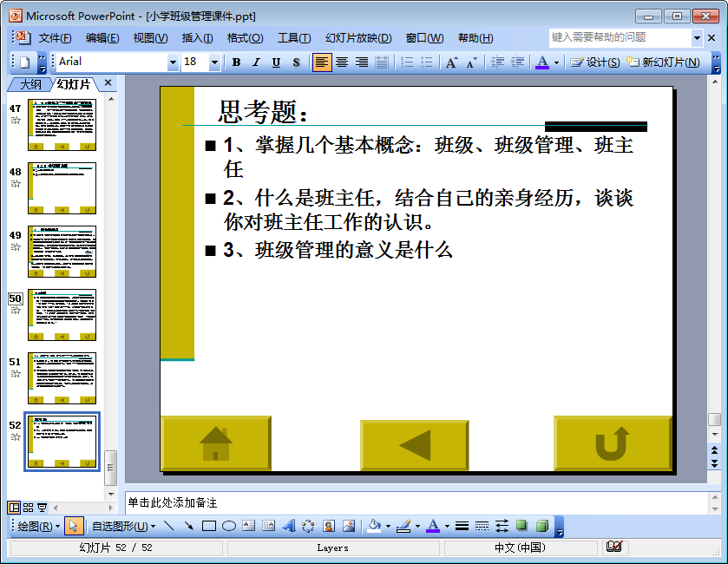
Task: Switch to slide sorter view
Action: (29, 508)
